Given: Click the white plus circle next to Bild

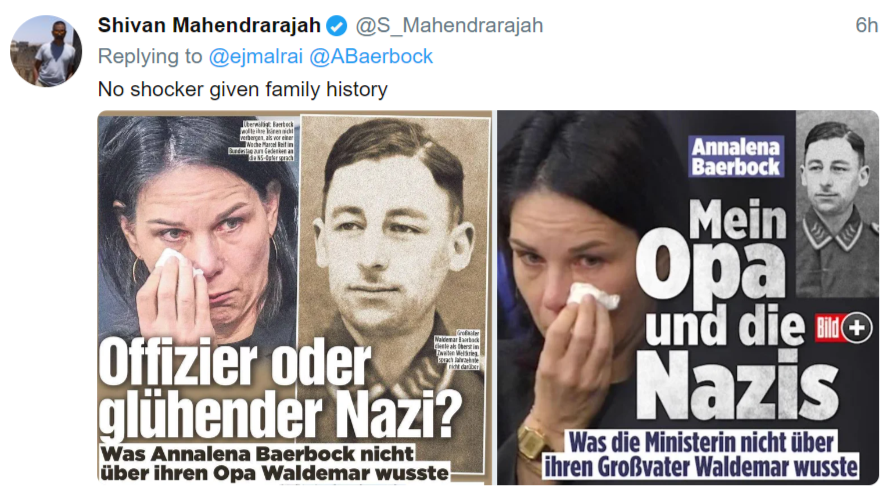Looking at the screenshot, I should (857, 328).
